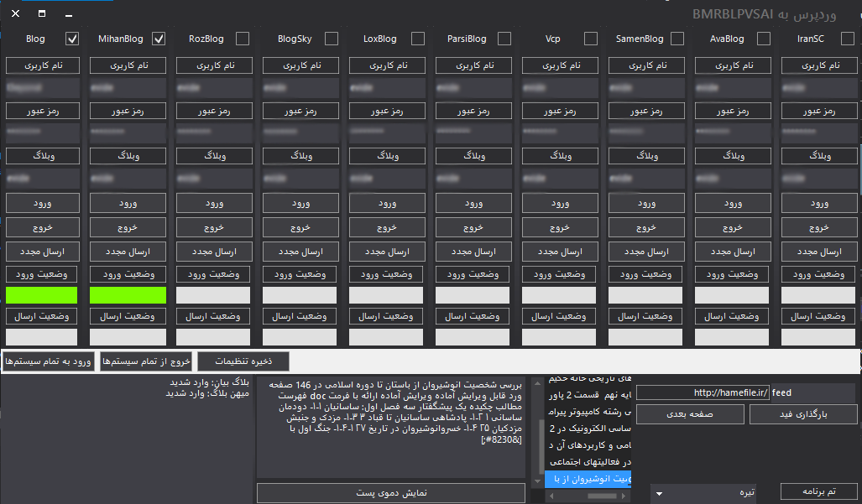Click خروج under the MihanBlog column

[x=128, y=227]
